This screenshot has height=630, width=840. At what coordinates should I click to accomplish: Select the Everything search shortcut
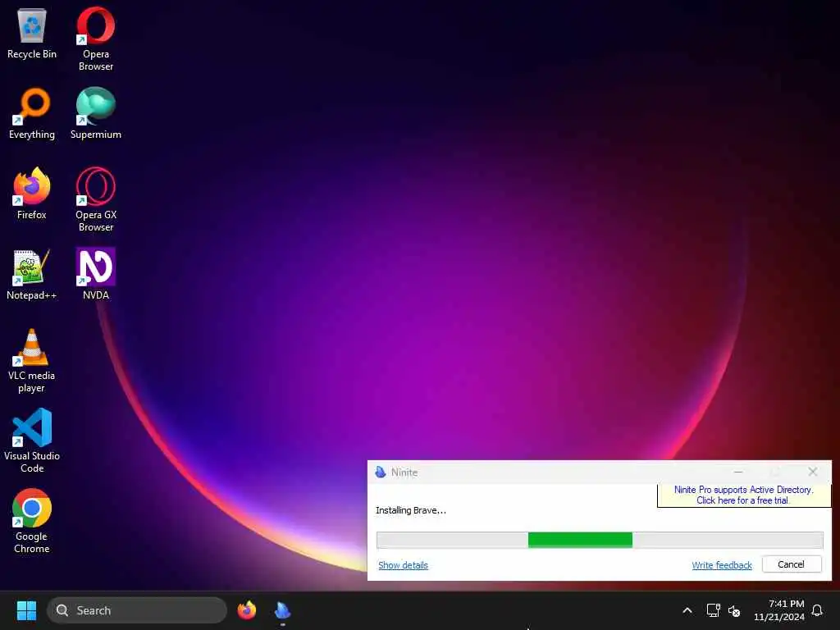click(32, 113)
